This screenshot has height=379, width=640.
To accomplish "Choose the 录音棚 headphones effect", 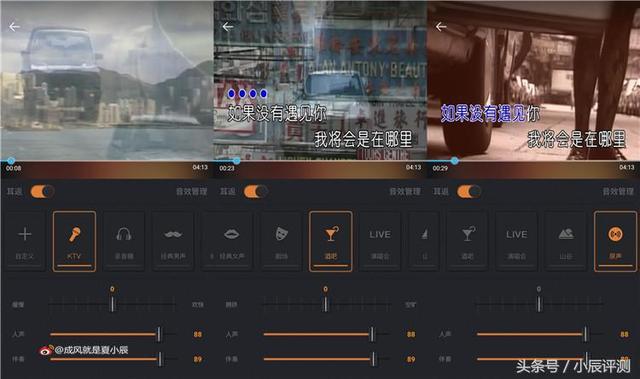I will [x=124, y=241].
